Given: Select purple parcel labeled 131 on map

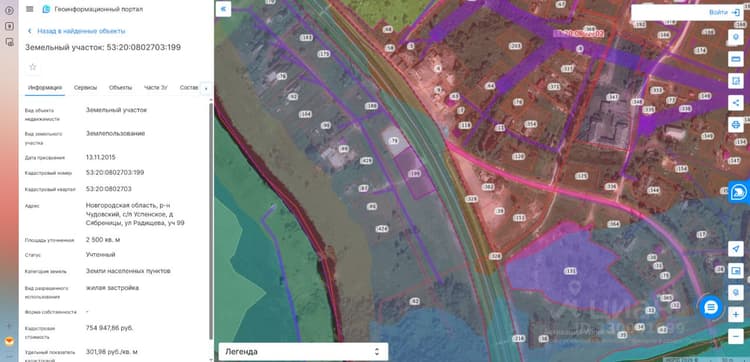Looking at the screenshot, I should point(570,271).
